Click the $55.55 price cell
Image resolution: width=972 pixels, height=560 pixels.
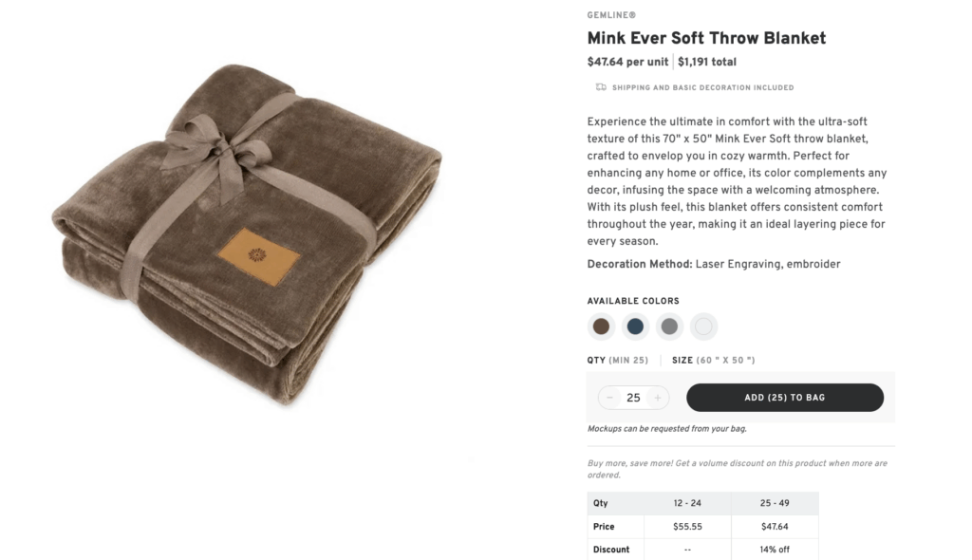687,527
